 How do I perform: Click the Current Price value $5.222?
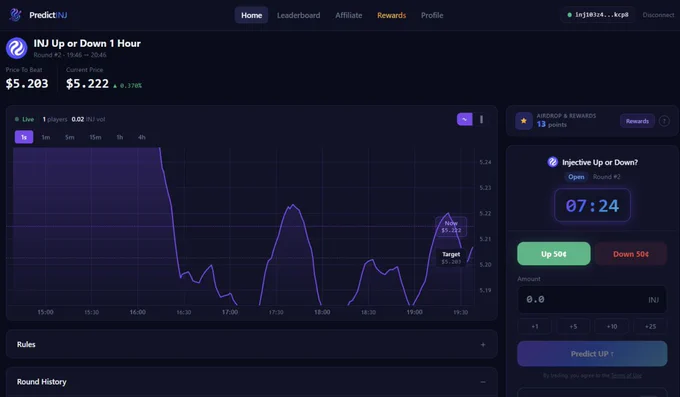tap(87, 83)
